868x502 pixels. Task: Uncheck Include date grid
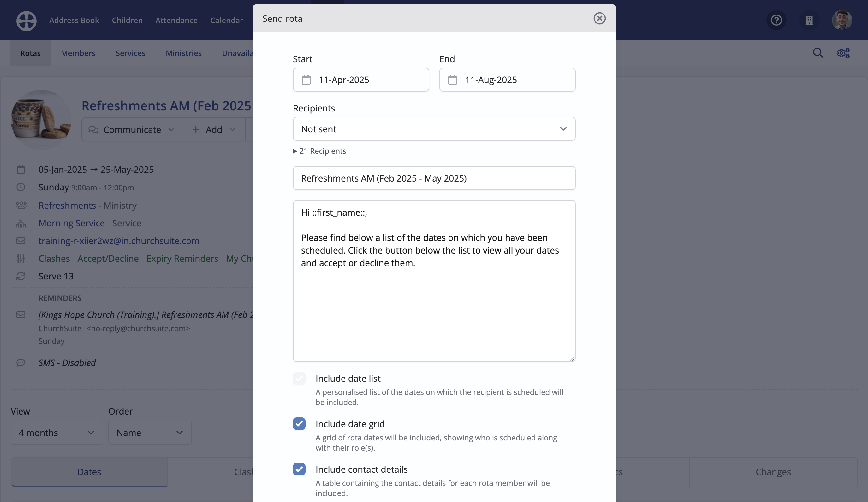pyautogui.click(x=299, y=424)
